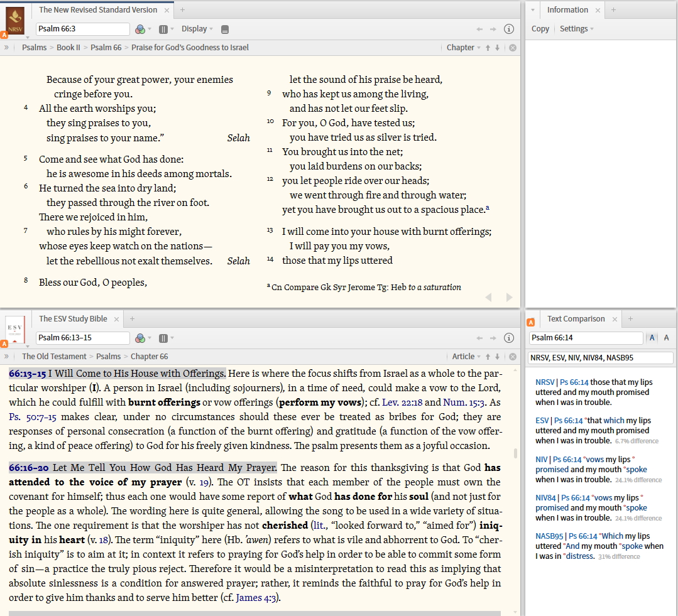678x616 pixels.
Task: Click the Copy button in Information panel
Action: [540, 29]
